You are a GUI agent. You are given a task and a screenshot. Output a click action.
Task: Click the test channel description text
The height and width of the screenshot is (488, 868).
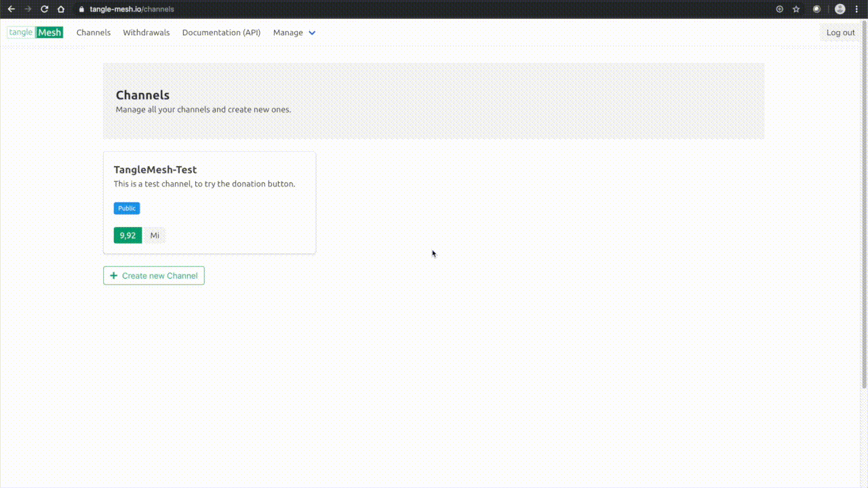click(x=205, y=184)
